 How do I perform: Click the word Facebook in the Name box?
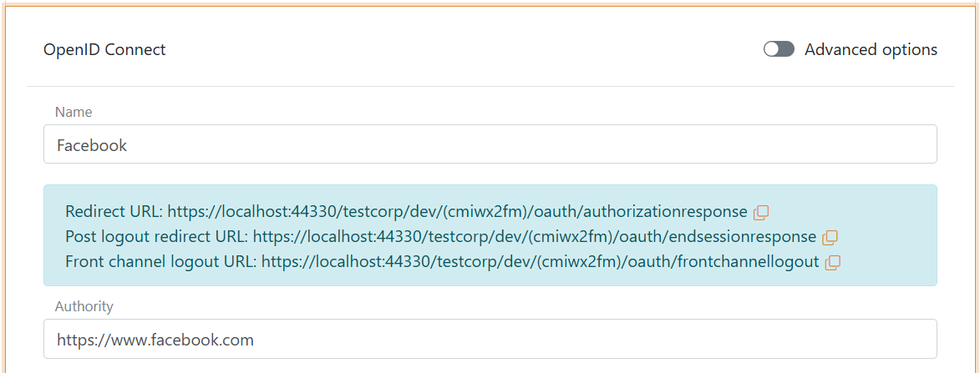[x=92, y=145]
